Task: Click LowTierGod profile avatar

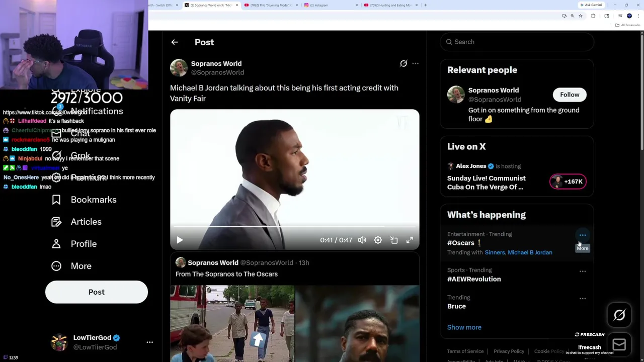Action: point(59,342)
